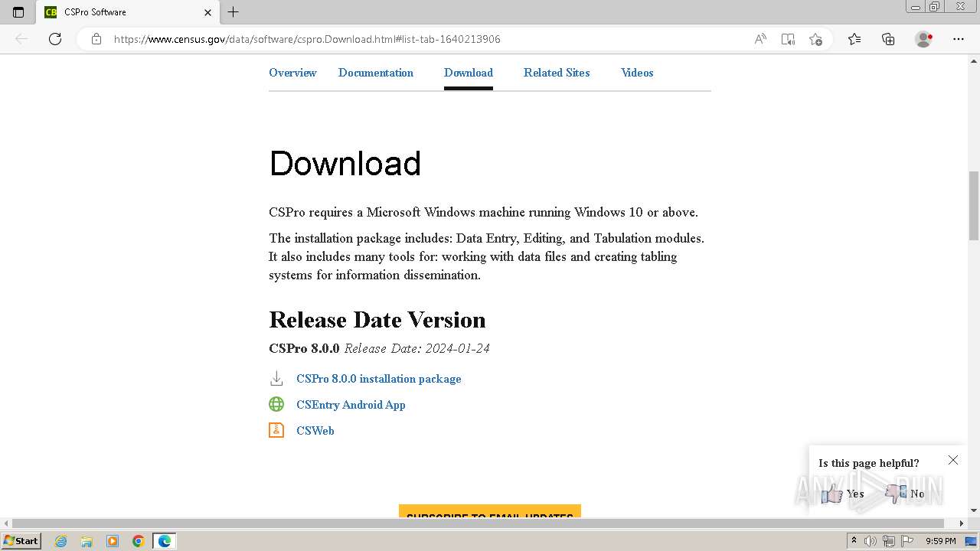Open a new browser tab

click(x=234, y=11)
